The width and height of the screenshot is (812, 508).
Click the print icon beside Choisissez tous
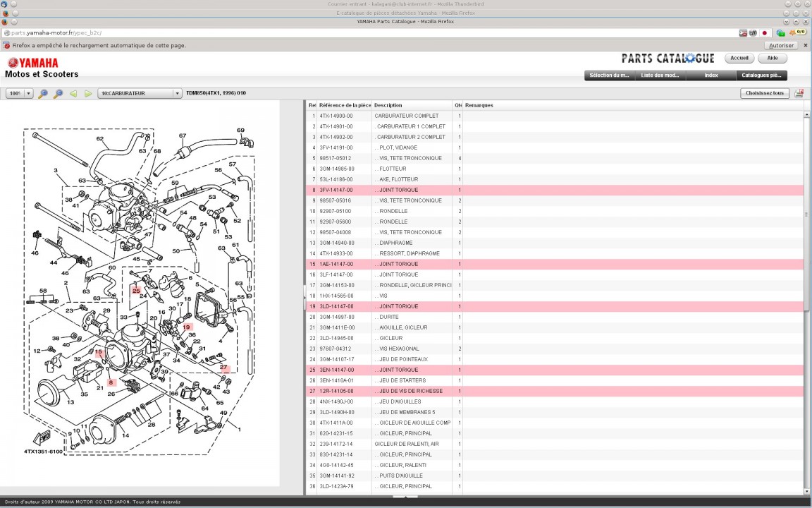799,93
